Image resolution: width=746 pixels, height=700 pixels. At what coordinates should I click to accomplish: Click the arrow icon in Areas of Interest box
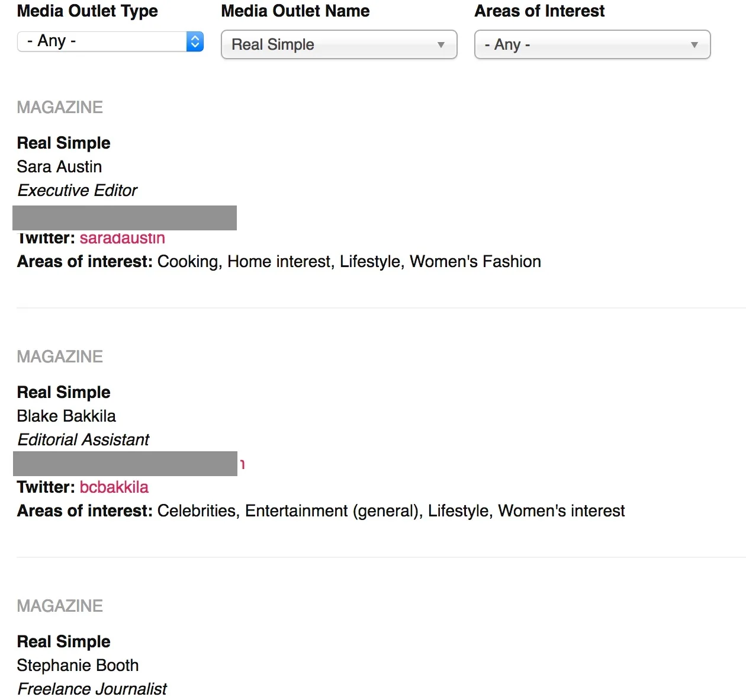pos(694,45)
